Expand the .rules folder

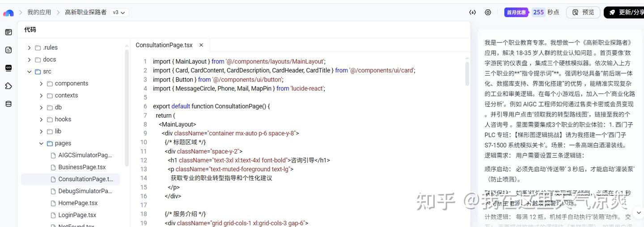coord(30,47)
